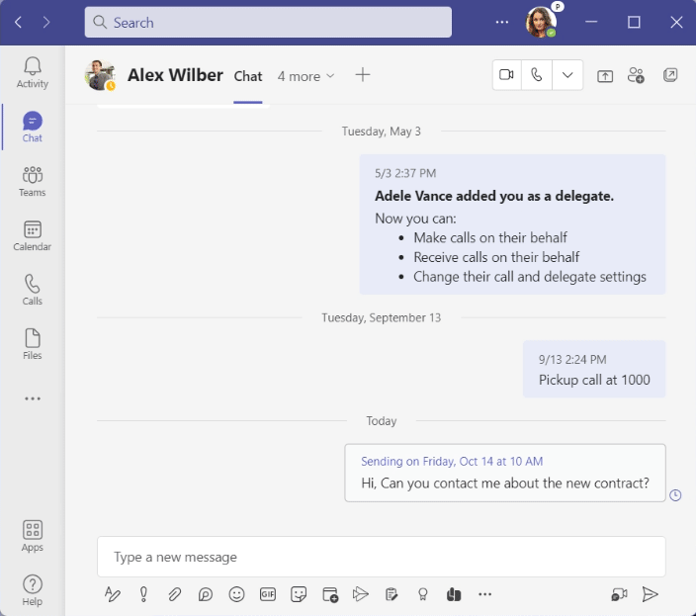Open the Approvals clipboard icon
The width and height of the screenshot is (696, 616).
(391, 594)
